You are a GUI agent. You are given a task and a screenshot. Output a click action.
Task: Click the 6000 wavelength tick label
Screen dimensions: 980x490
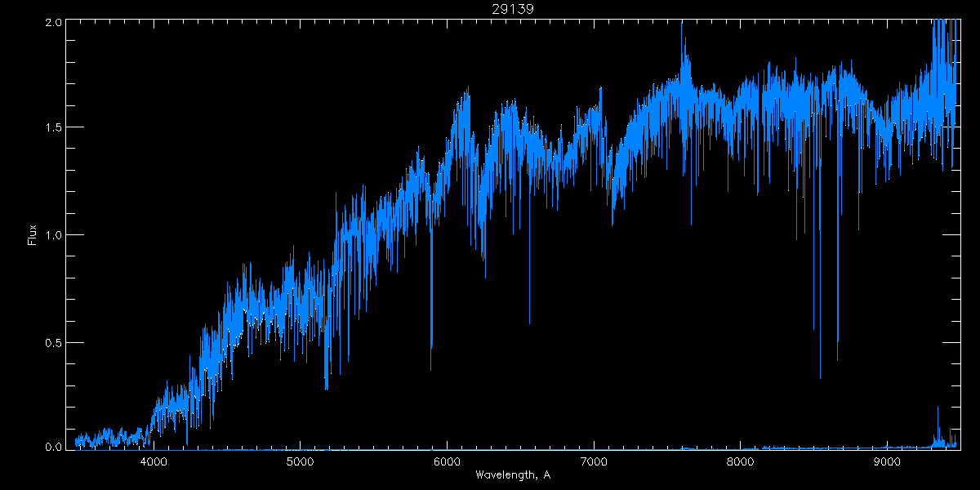(x=447, y=461)
